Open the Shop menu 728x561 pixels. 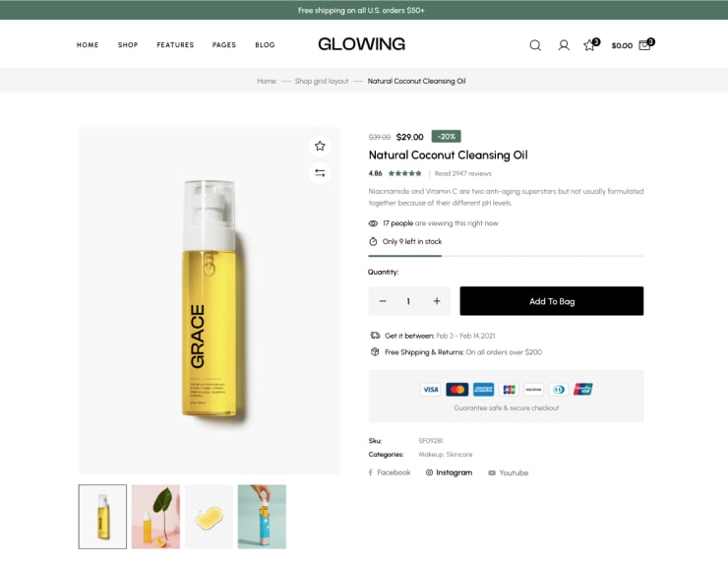pos(128,45)
